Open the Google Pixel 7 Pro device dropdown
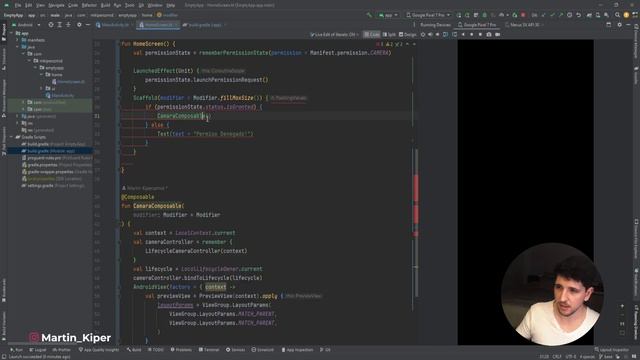 [x=428, y=15]
